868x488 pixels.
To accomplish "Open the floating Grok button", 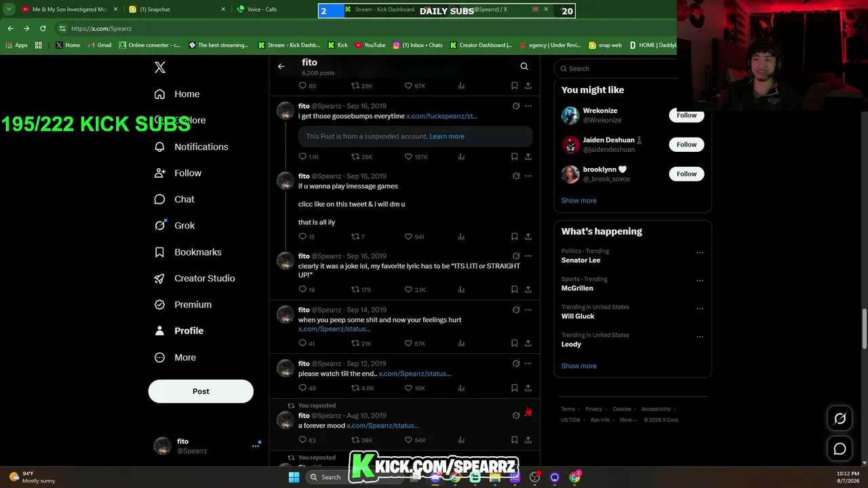I will (x=840, y=419).
